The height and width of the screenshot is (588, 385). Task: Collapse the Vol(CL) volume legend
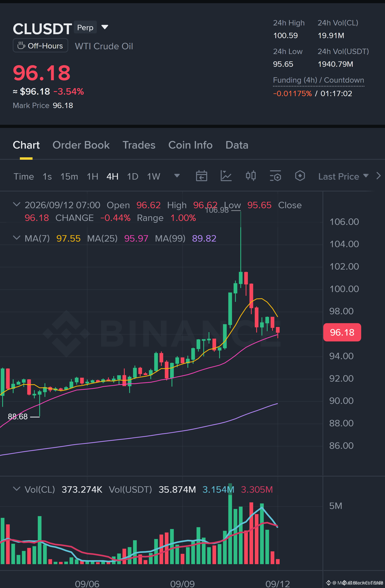coord(16,489)
